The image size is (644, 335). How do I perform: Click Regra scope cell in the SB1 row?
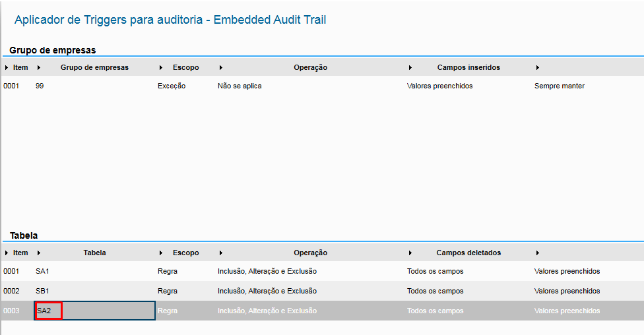coord(168,291)
